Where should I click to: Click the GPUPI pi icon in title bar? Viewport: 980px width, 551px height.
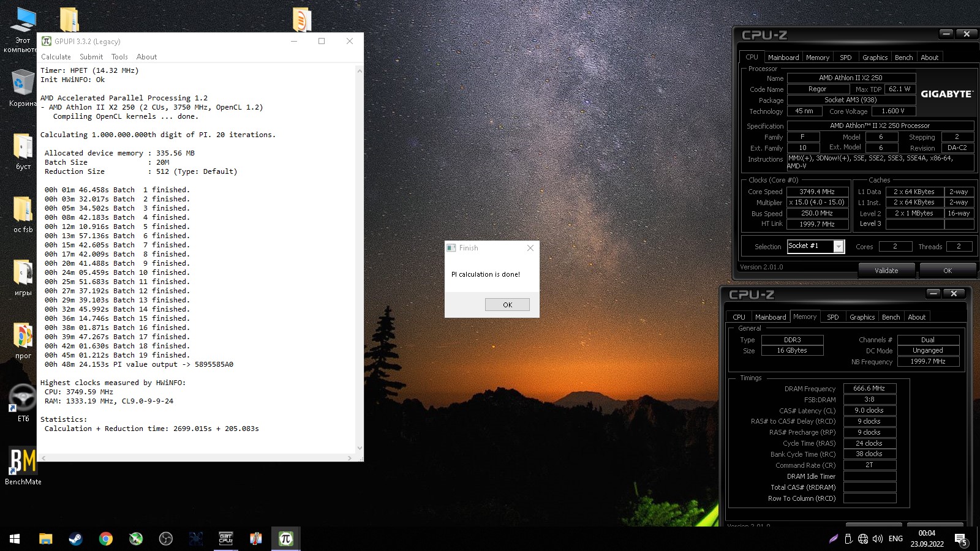47,41
